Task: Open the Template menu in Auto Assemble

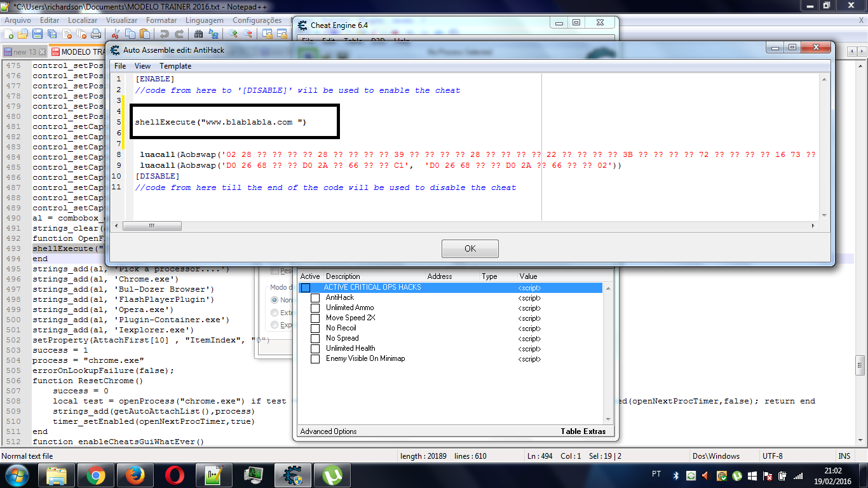Action: [175, 66]
